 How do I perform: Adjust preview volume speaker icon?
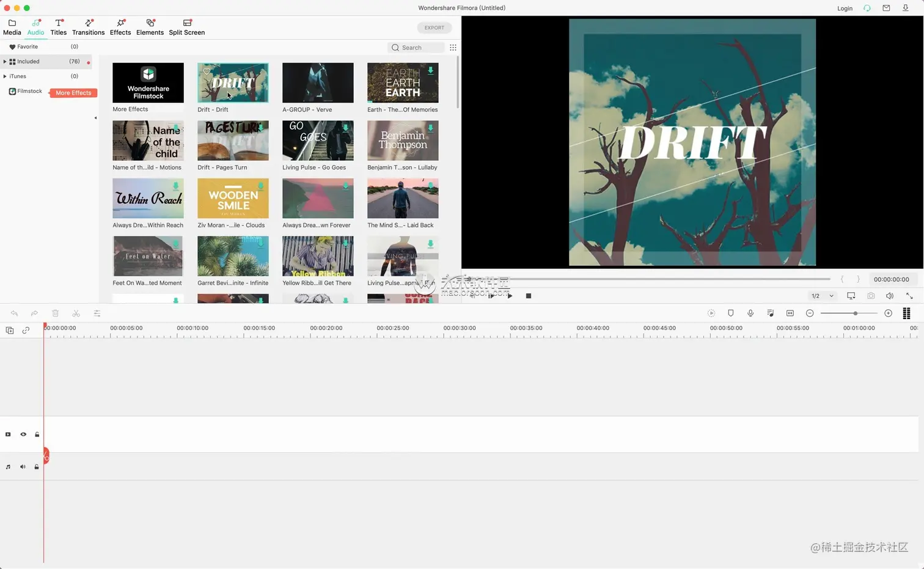tap(890, 296)
